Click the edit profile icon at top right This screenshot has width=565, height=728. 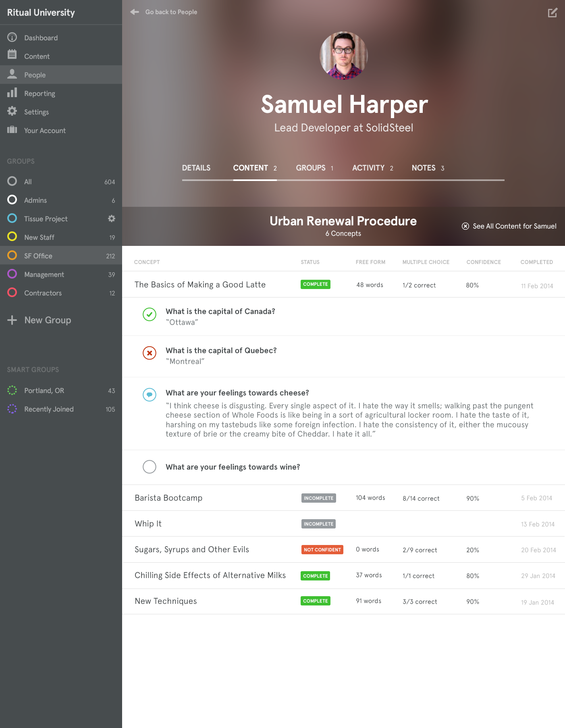point(553,12)
